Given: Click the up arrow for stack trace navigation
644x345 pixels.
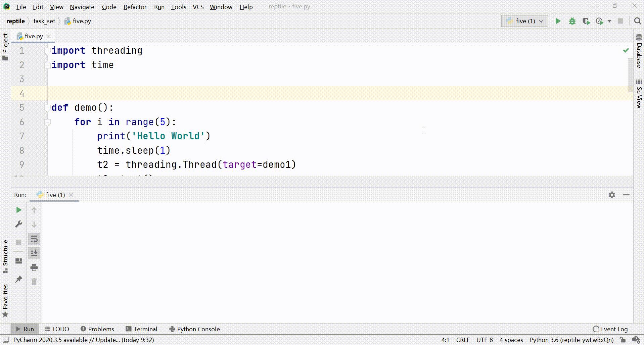Looking at the screenshot, I should [34, 210].
